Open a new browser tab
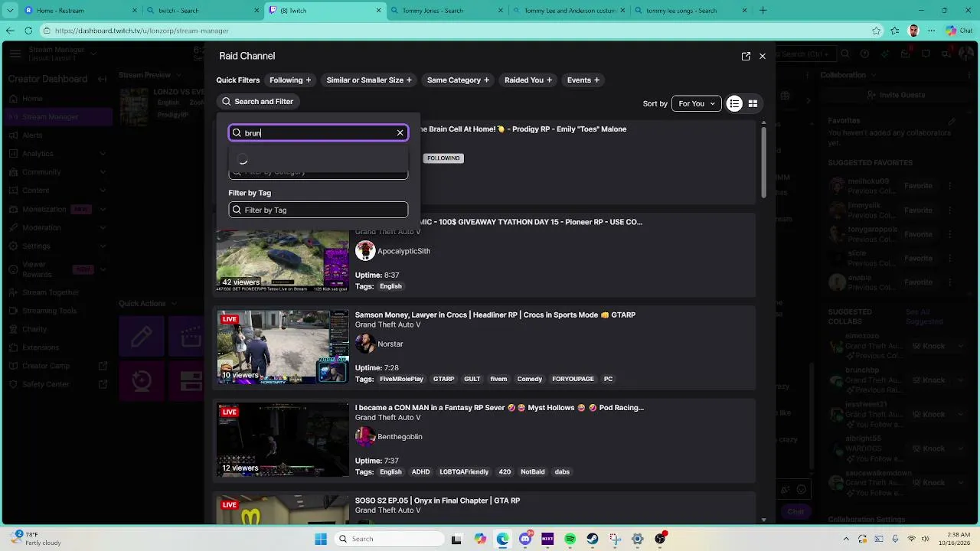980x551 pixels. [763, 11]
